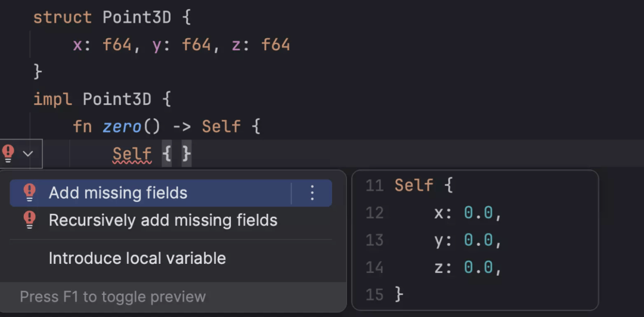
Task: Expand the quick-fix bulb dropdown arrow
Action: 28,154
